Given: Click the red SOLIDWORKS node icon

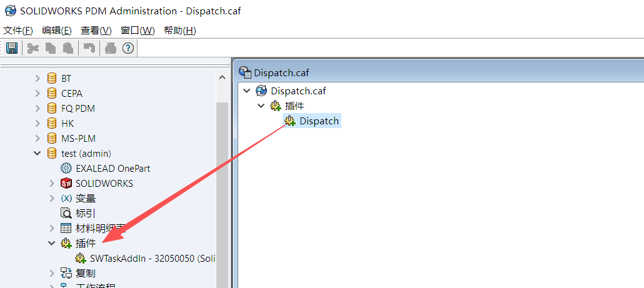Looking at the screenshot, I should 66,184.
